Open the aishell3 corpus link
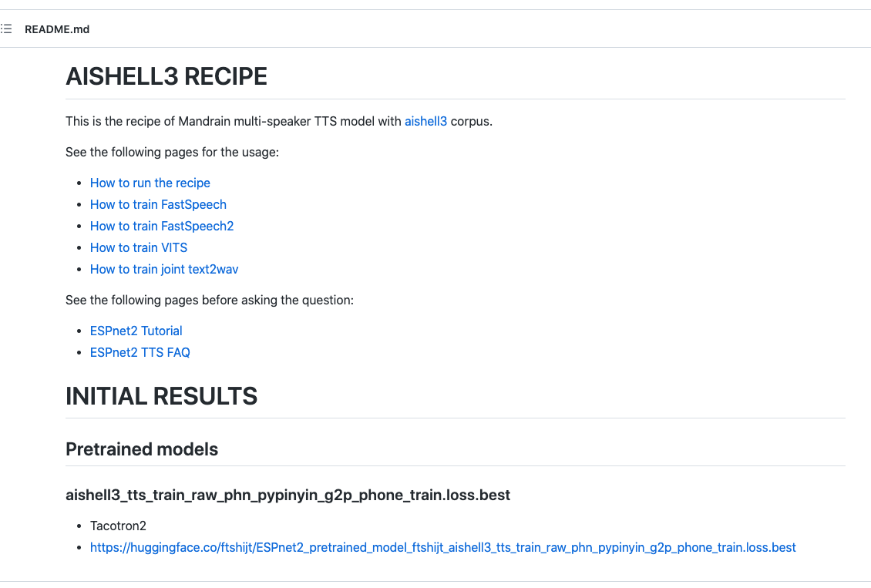The width and height of the screenshot is (871, 588). point(425,121)
